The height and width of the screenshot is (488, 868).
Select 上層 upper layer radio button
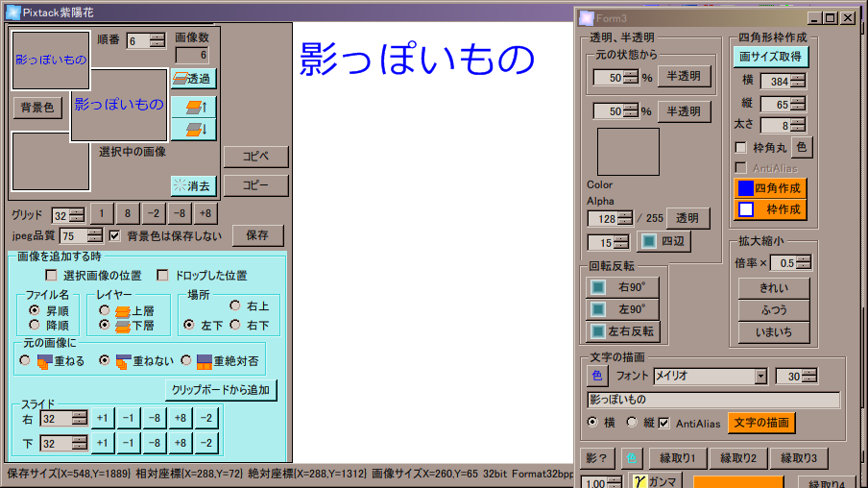click(x=104, y=310)
